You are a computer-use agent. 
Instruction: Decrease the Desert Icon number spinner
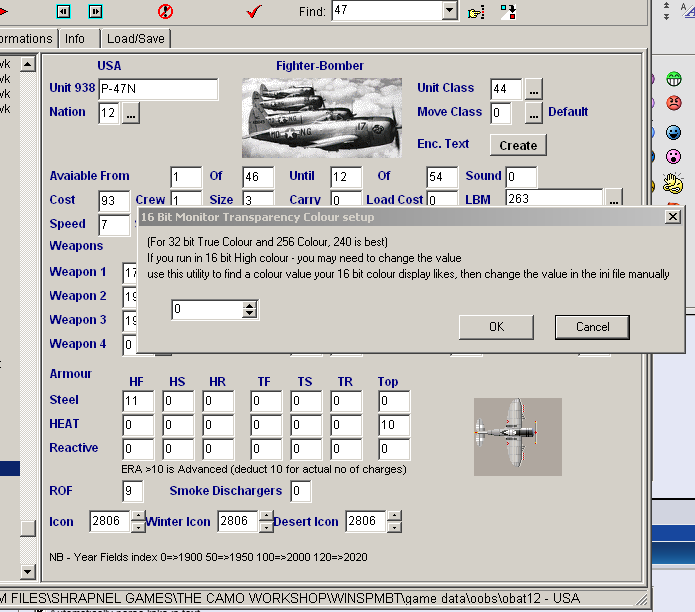(x=395, y=527)
